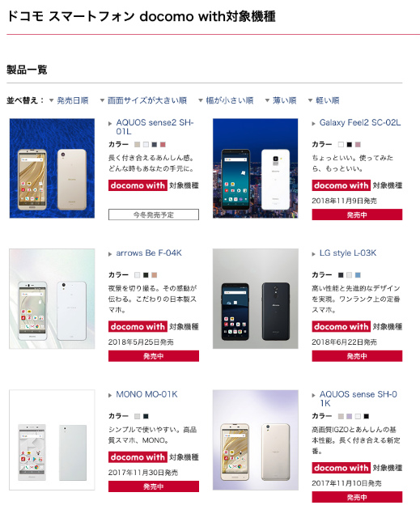Select the pink color swatch for Galaxy Feel2
The width and height of the screenshot is (420, 518).
(358, 144)
